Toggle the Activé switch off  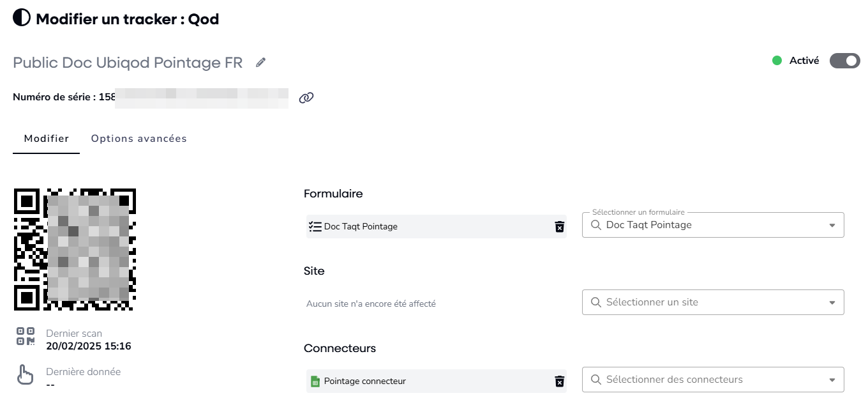[x=844, y=61]
